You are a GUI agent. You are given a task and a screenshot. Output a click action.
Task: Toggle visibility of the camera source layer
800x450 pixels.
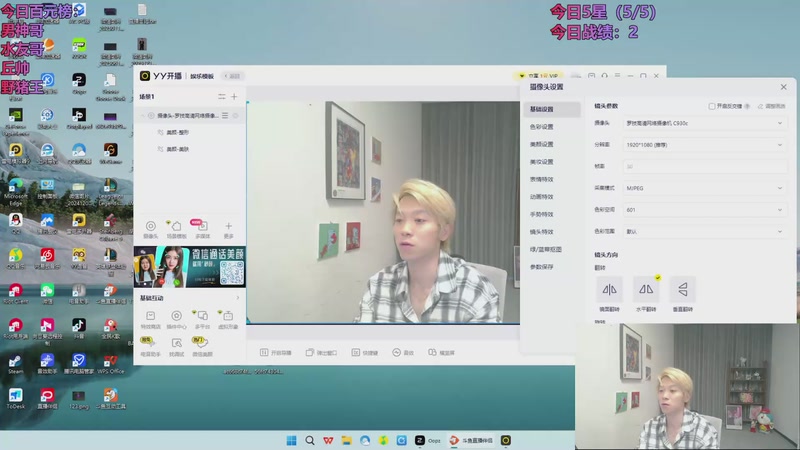[151, 116]
